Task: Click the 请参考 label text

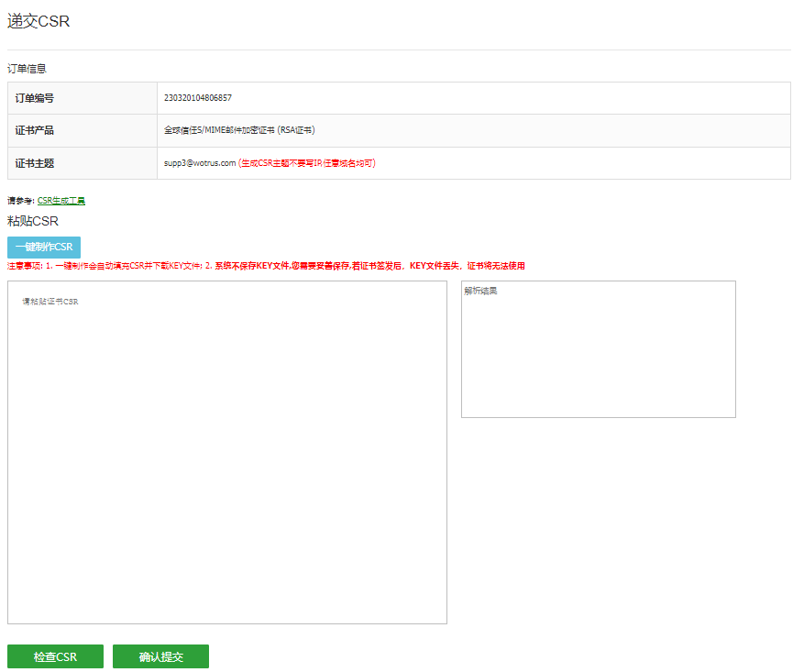Action: 20,201
